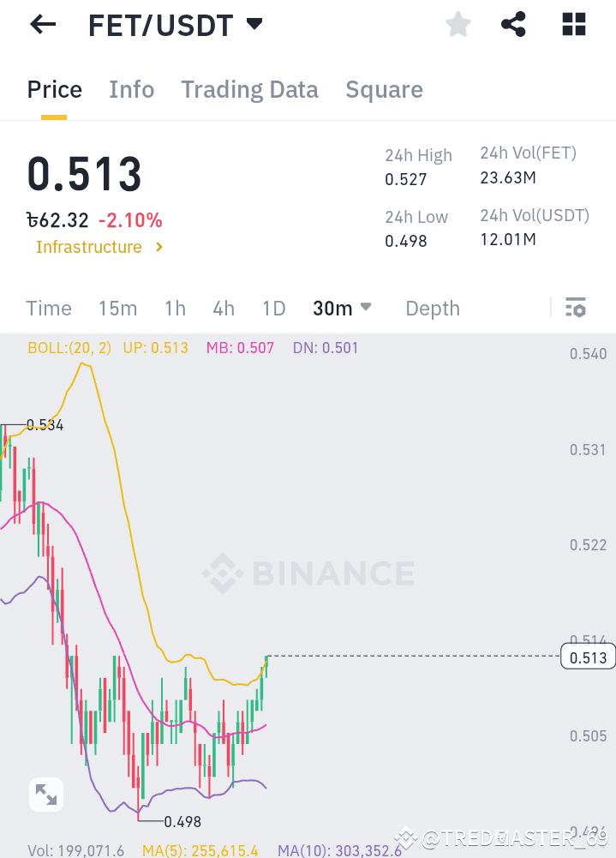Enable the 1h candlestick interval
Viewport: 616px width, 858px height.
[174, 308]
